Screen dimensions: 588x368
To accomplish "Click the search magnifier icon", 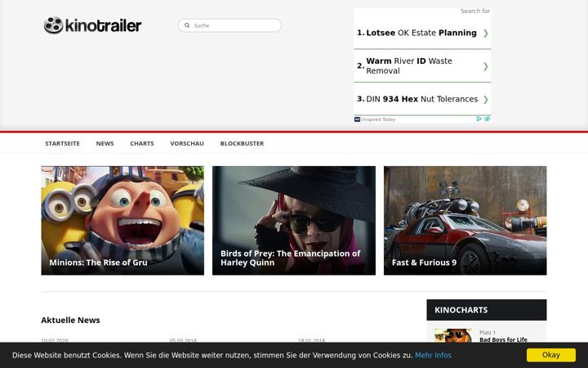I will tap(187, 25).
